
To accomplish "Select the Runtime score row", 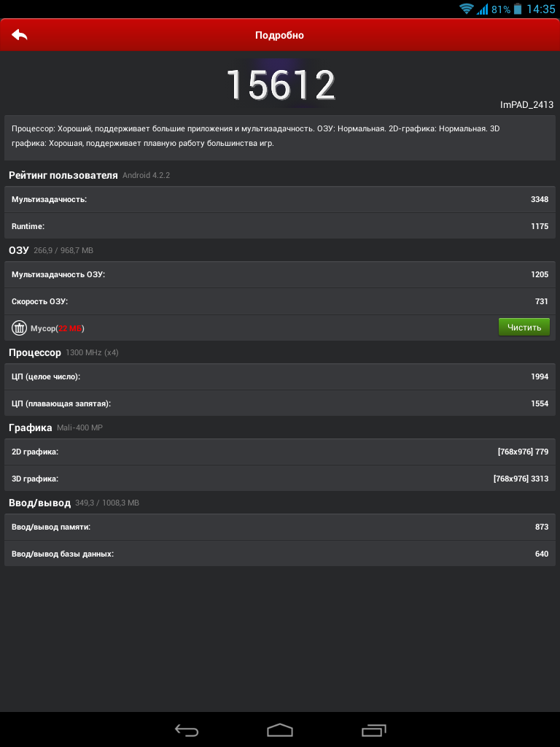I will [x=280, y=226].
